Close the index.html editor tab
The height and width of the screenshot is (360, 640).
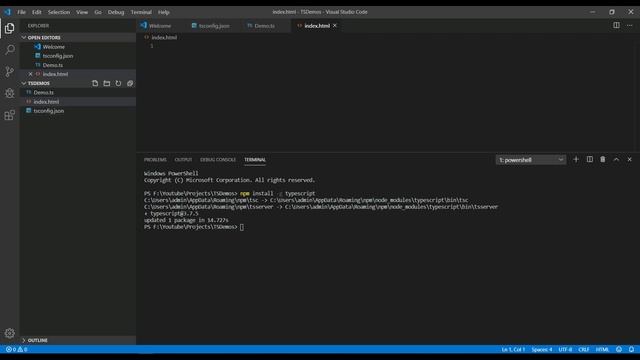[335, 25]
